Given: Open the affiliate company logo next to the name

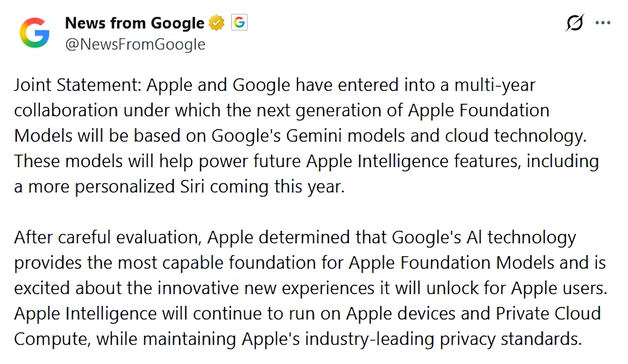Looking at the screenshot, I should point(239,22).
